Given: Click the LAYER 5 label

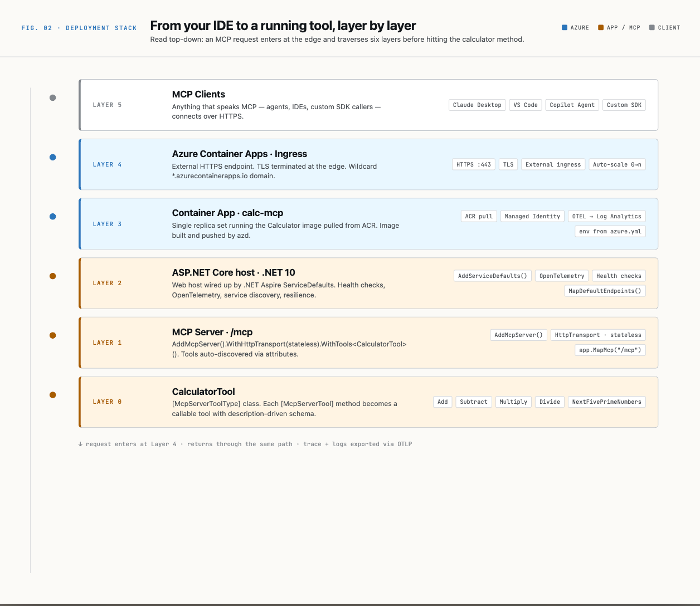Looking at the screenshot, I should [x=107, y=105].
